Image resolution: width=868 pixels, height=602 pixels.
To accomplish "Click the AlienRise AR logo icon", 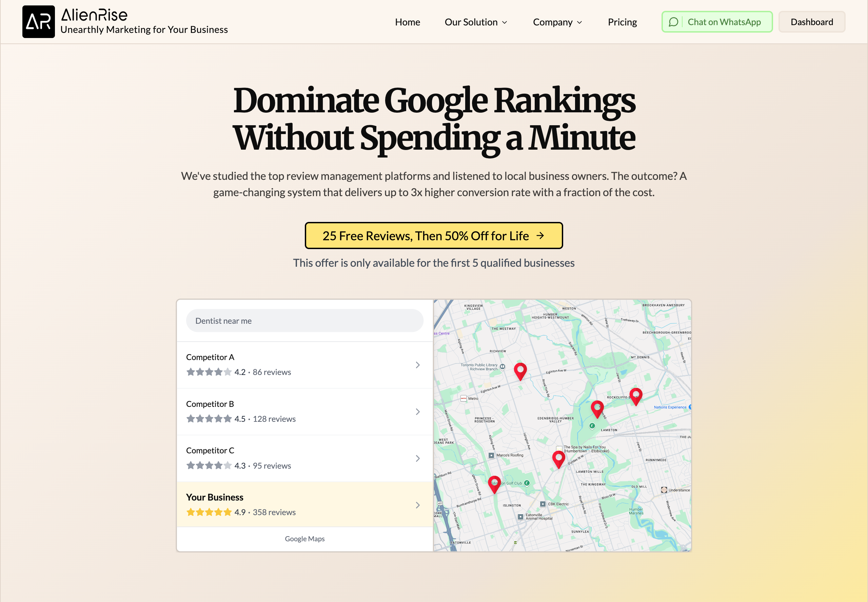I will [38, 22].
